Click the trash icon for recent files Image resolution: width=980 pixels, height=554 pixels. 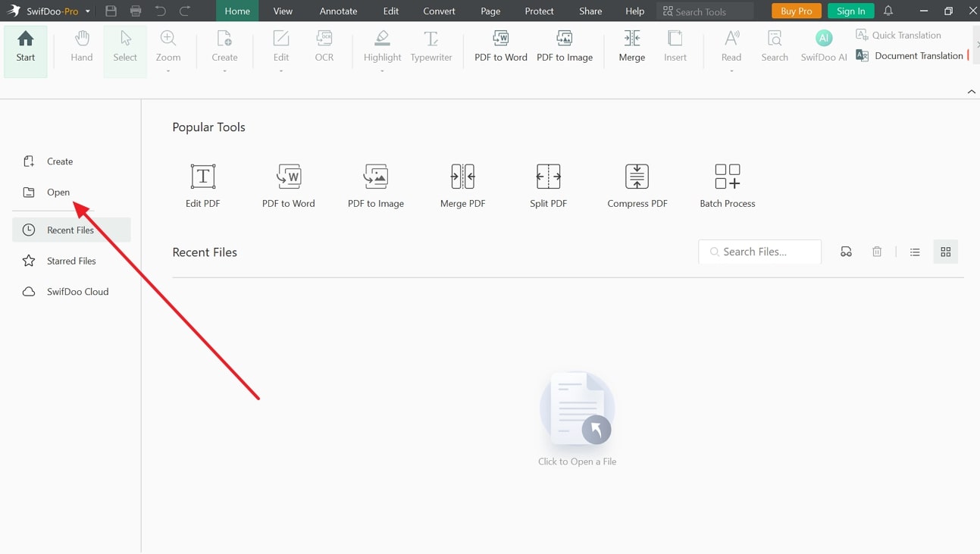(877, 252)
